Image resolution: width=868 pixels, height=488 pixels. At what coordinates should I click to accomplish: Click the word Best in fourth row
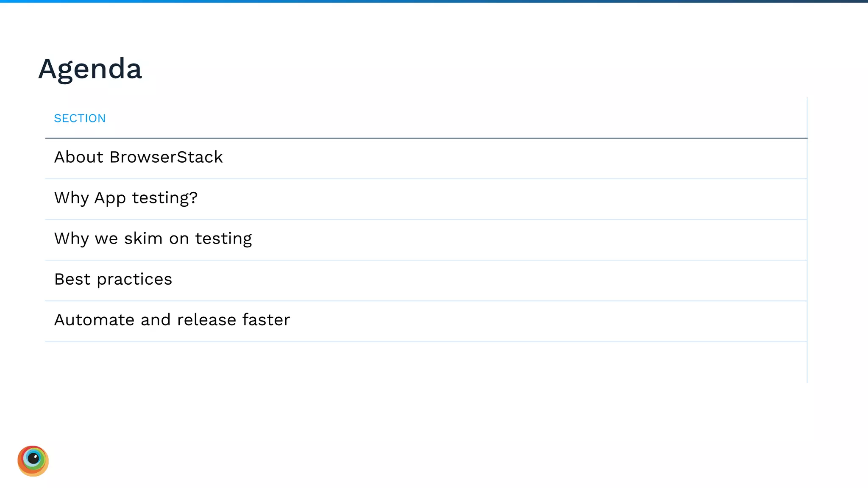(72, 279)
